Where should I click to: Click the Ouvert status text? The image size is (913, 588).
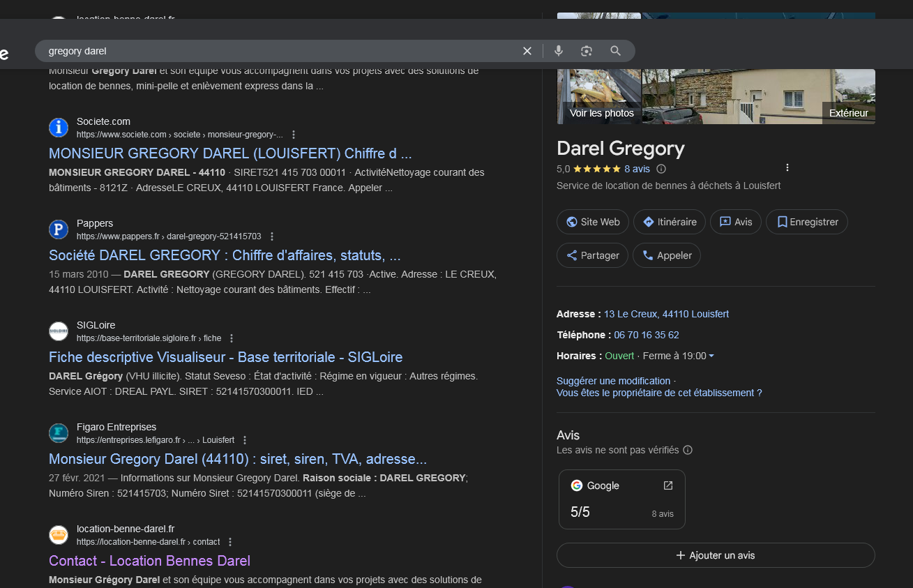619,356
